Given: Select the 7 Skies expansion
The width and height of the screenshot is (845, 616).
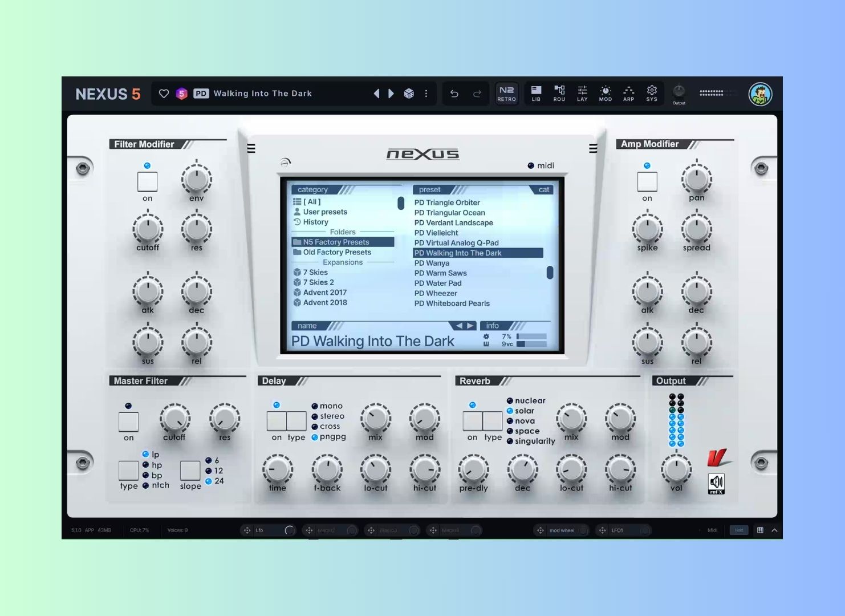Looking at the screenshot, I should pyautogui.click(x=311, y=272).
